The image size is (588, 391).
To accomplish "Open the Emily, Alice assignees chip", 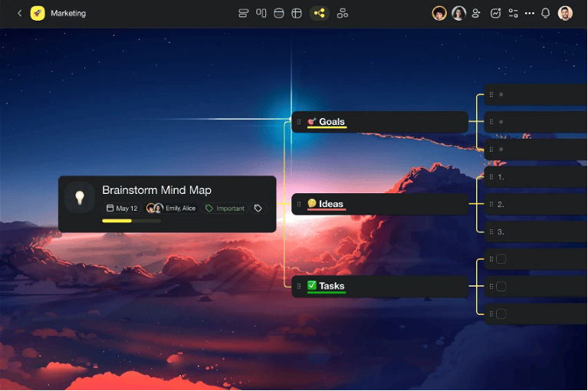I will [x=171, y=209].
